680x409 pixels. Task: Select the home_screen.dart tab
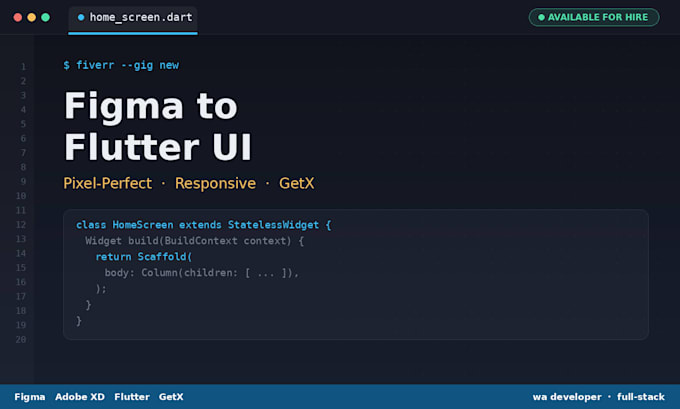point(133,20)
